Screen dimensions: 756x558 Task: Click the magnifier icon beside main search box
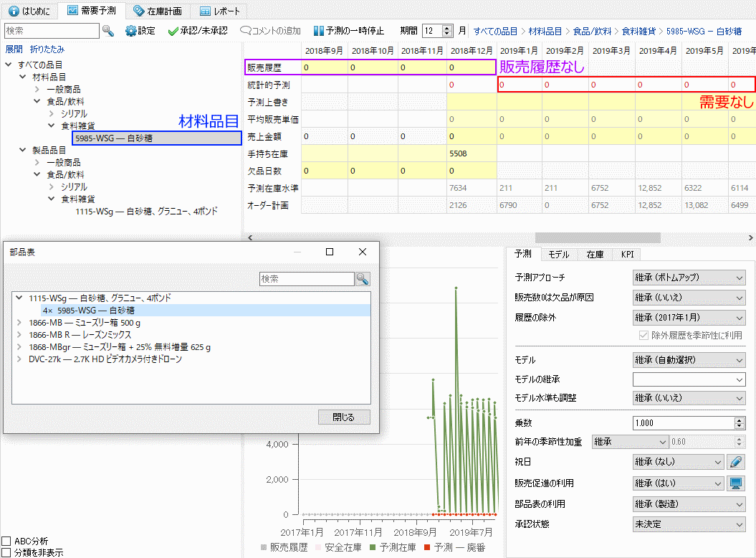point(108,31)
